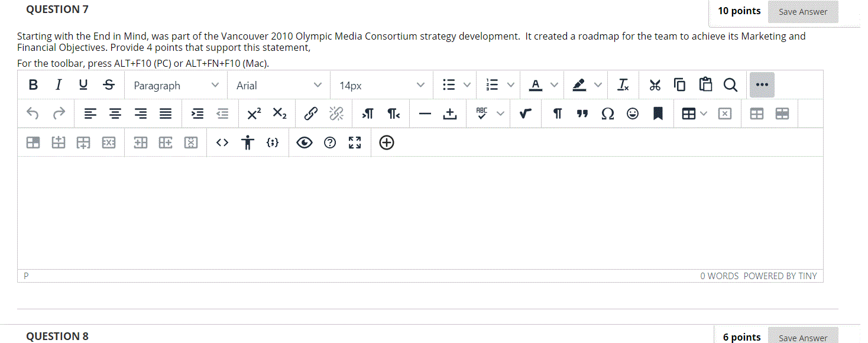Expand the highlight color picker arrow

coord(598,85)
